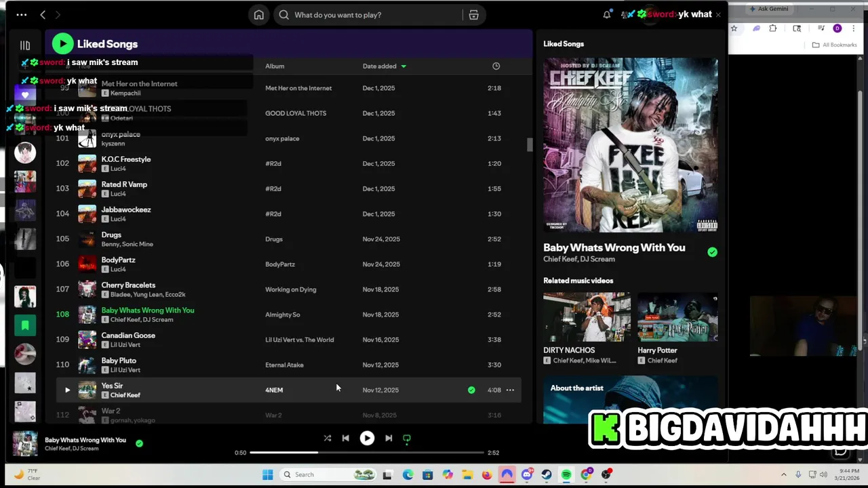Open Lil Uzi Vert vs. The World album

[299, 340]
